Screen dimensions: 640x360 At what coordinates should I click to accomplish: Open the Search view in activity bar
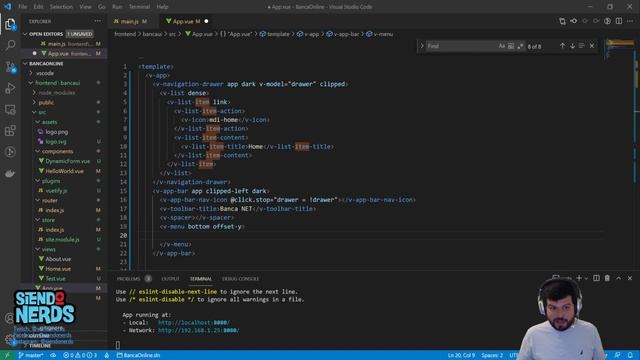coord(10,44)
